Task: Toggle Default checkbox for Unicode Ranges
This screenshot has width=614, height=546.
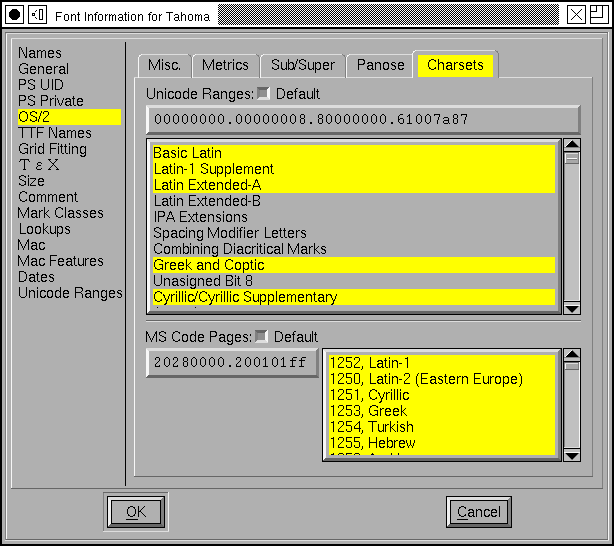Action: 264,94
